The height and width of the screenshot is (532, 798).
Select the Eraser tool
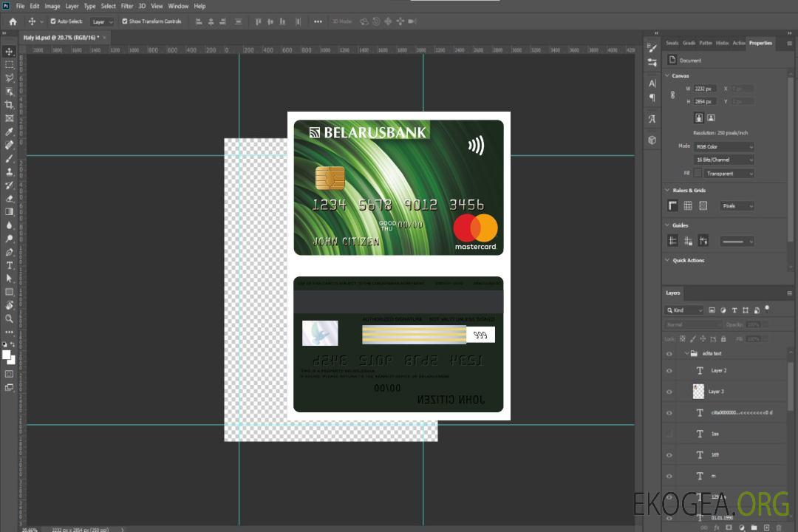pos(9,199)
